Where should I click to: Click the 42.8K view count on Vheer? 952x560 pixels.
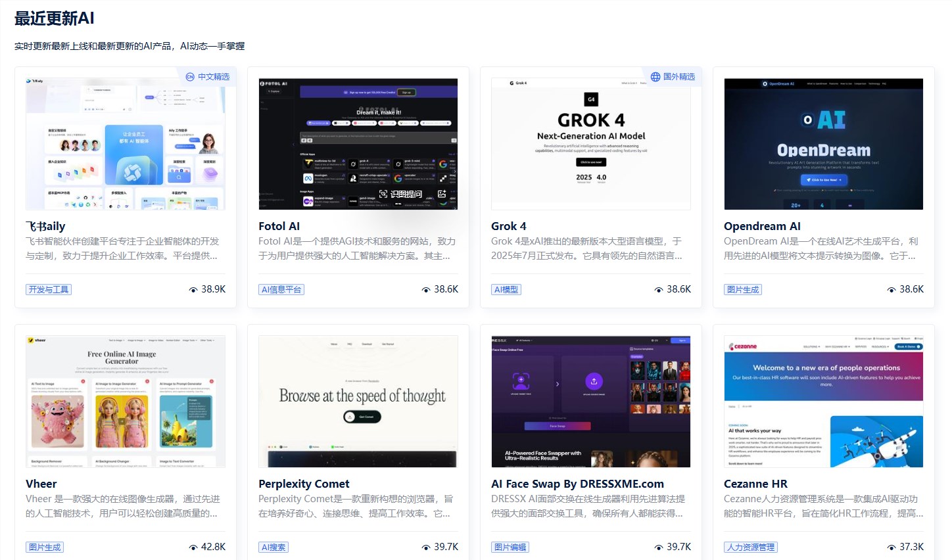(x=214, y=547)
